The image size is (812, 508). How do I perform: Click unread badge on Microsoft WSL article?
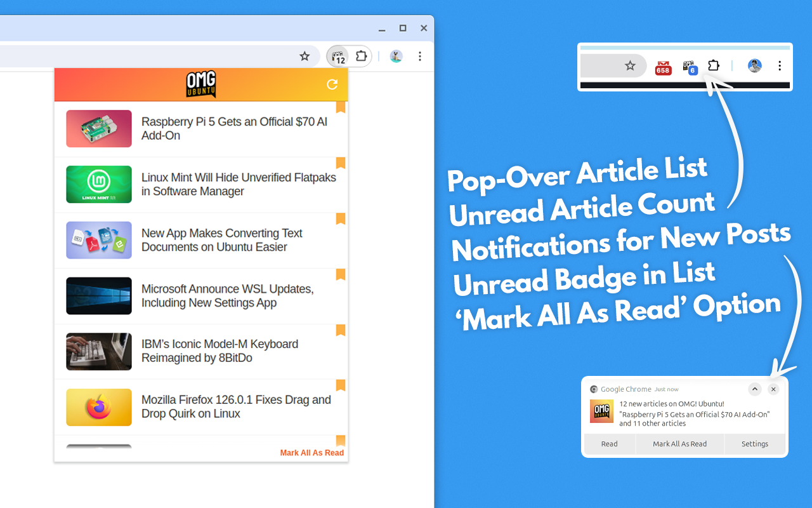(x=341, y=274)
